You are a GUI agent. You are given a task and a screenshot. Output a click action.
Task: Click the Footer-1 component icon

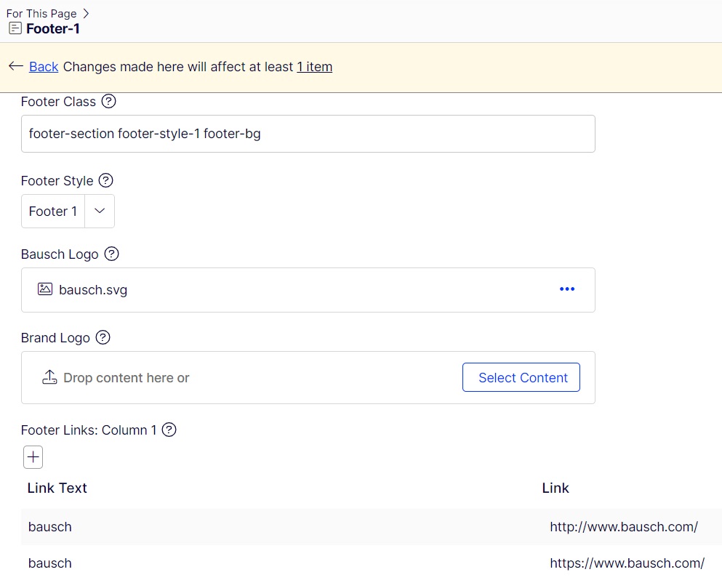tap(15, 29)
